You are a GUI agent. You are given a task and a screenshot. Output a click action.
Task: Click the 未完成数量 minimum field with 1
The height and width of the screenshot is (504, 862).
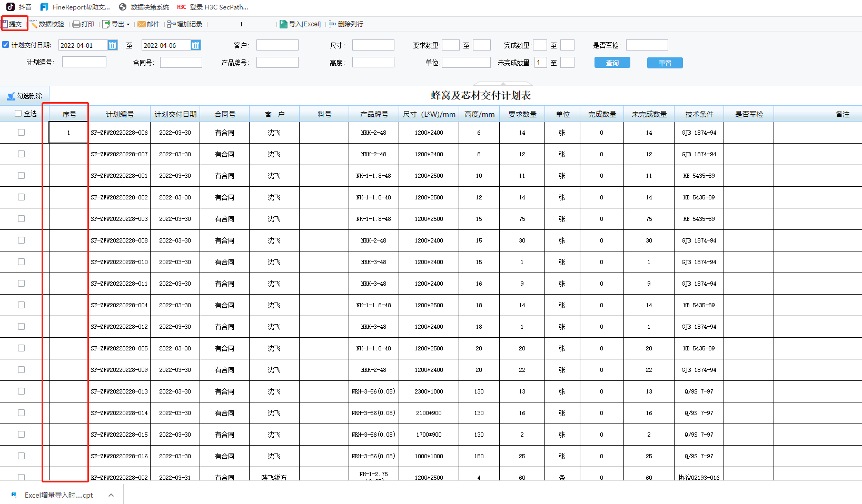(541, 63)
